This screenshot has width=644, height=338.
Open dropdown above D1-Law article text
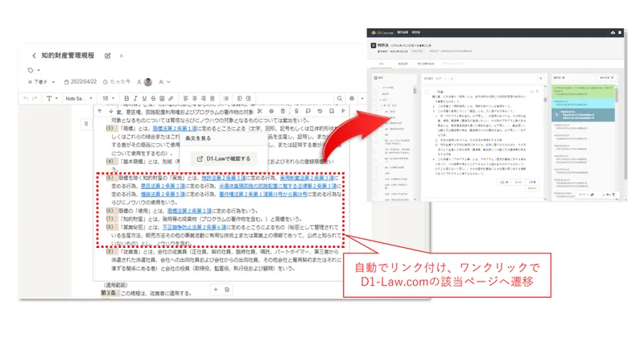tap(452, 78)
